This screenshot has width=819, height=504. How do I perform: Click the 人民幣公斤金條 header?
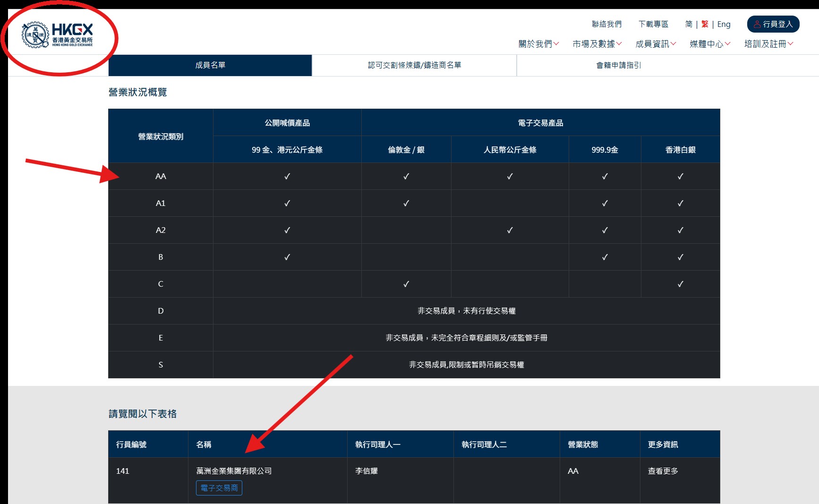pyautogui.click(x=510, y=150)
